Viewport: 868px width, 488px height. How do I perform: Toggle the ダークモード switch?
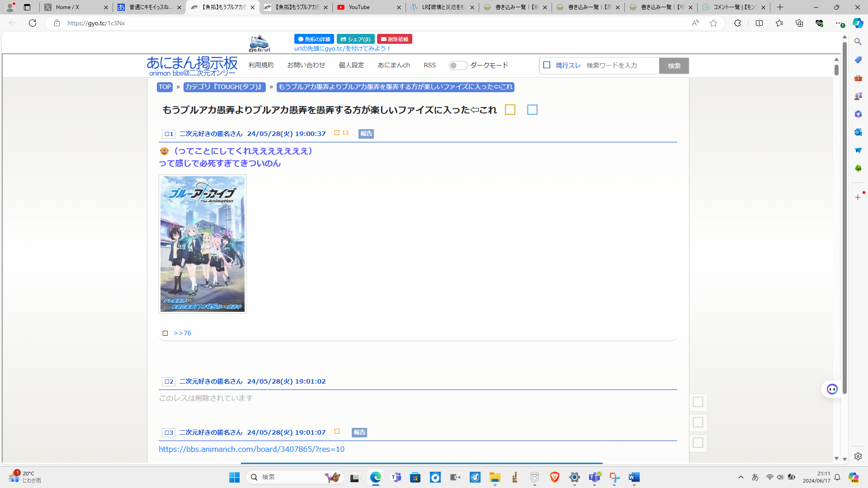point(458,66)
